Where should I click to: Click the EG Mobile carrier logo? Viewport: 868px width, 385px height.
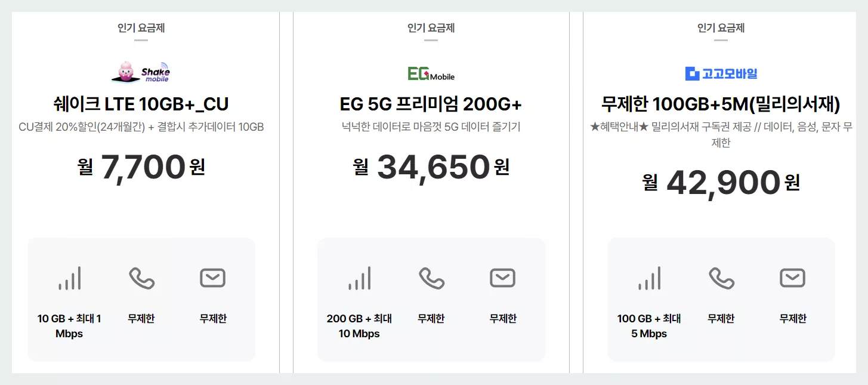(x=431, y=74)
